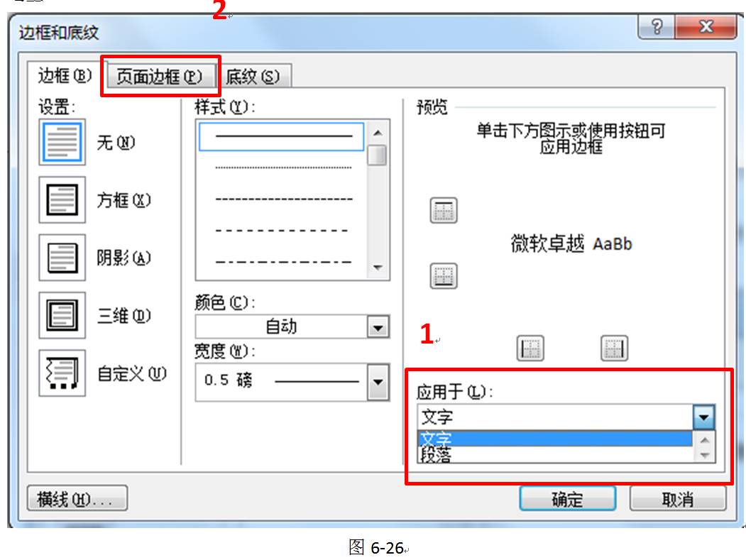Toggle the top border preview button
This screenshot has height=560, width=746.
coord(444,210)
